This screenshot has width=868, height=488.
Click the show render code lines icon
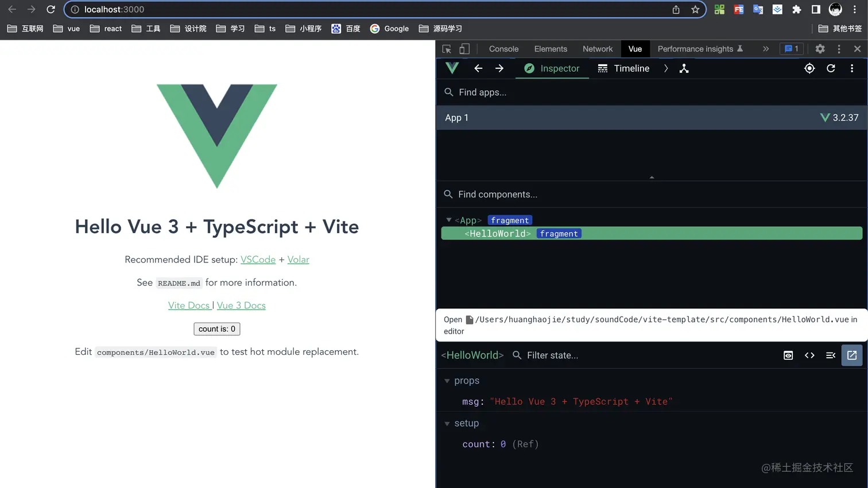coord(831,355)
